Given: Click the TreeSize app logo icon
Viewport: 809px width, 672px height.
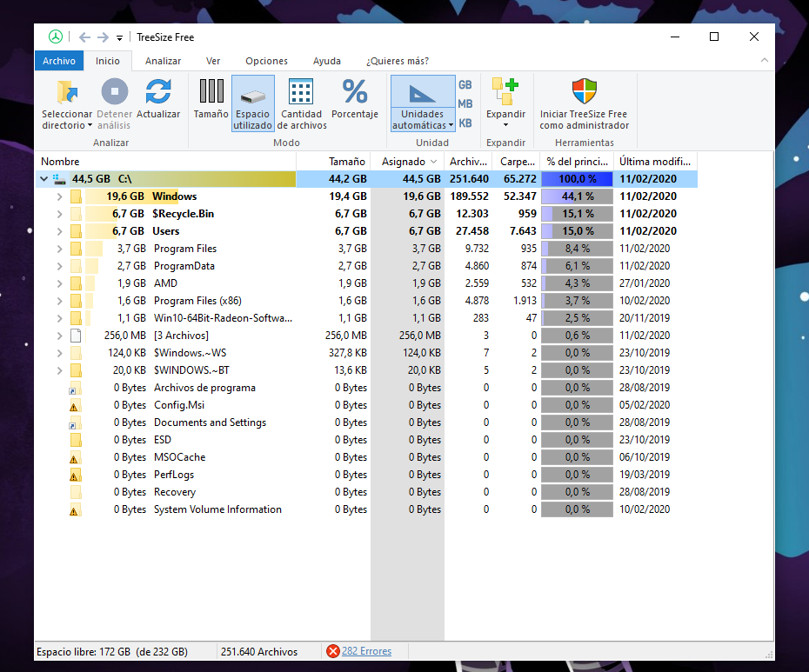Looking at the screenshot, I should point(55,37).
